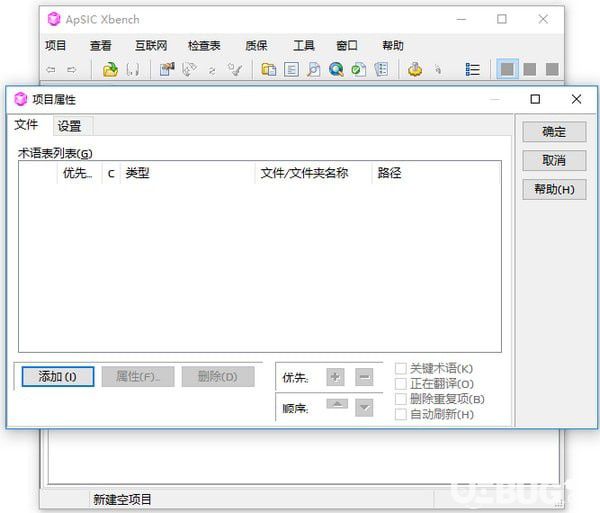
Task: Open the 查看 menu
Action: (x=101, y=46)
